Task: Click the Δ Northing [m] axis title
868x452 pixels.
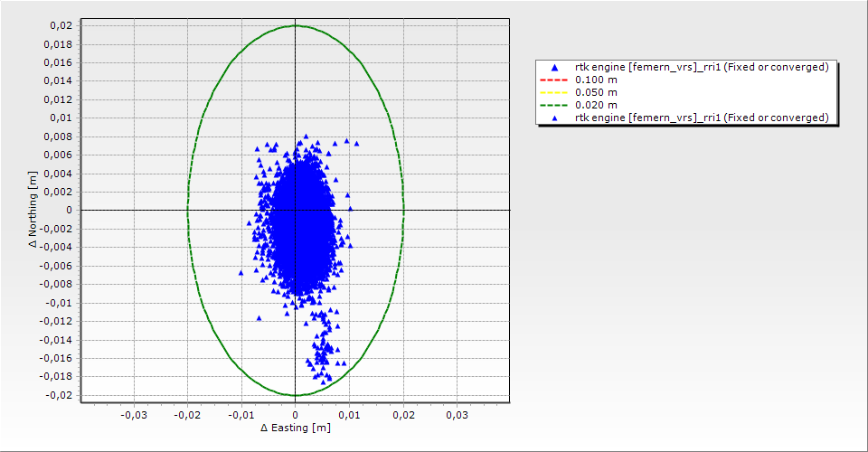Action: (x=33, y=211)
